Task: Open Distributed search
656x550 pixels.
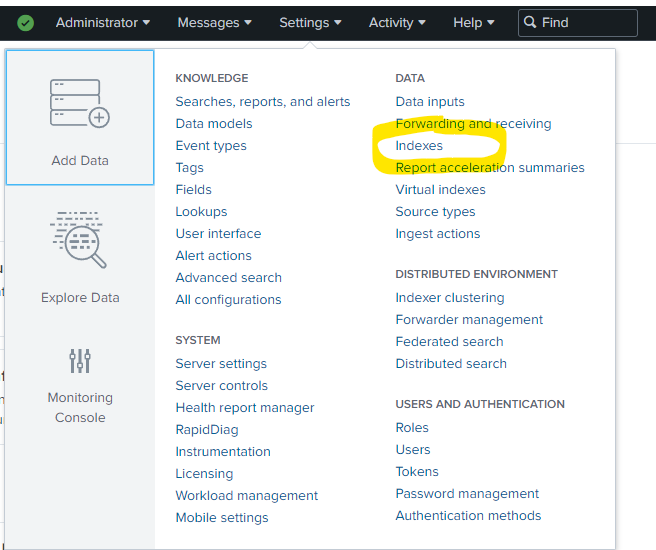Action: 451,363
